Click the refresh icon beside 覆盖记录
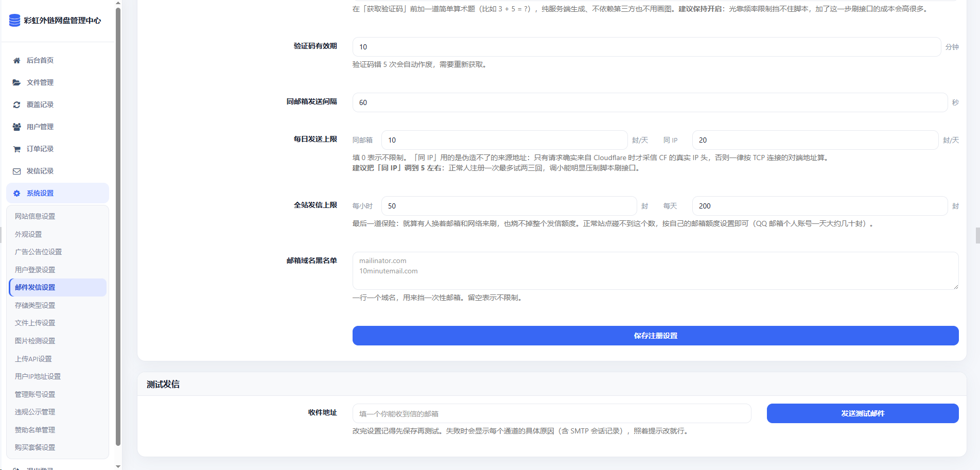 click(16, 105)
